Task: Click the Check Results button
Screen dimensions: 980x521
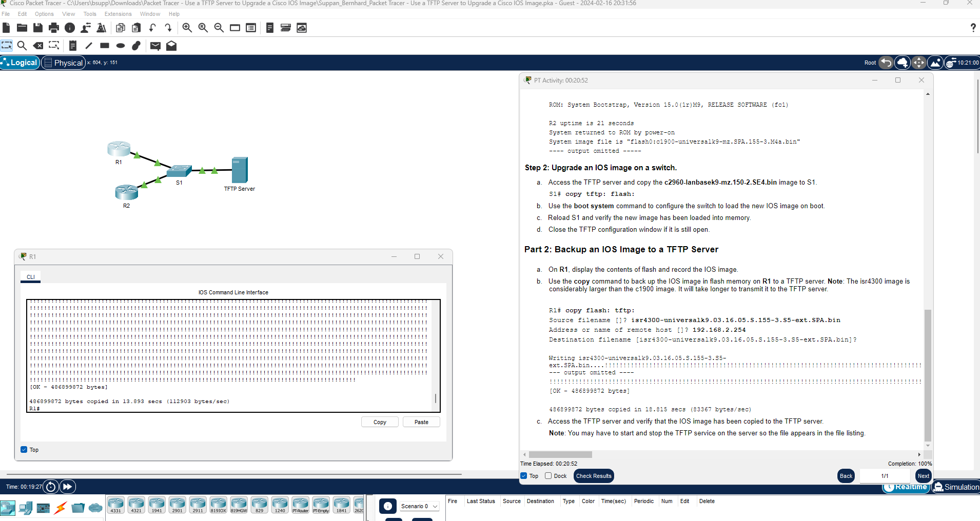Action: [x=594, y=476]
